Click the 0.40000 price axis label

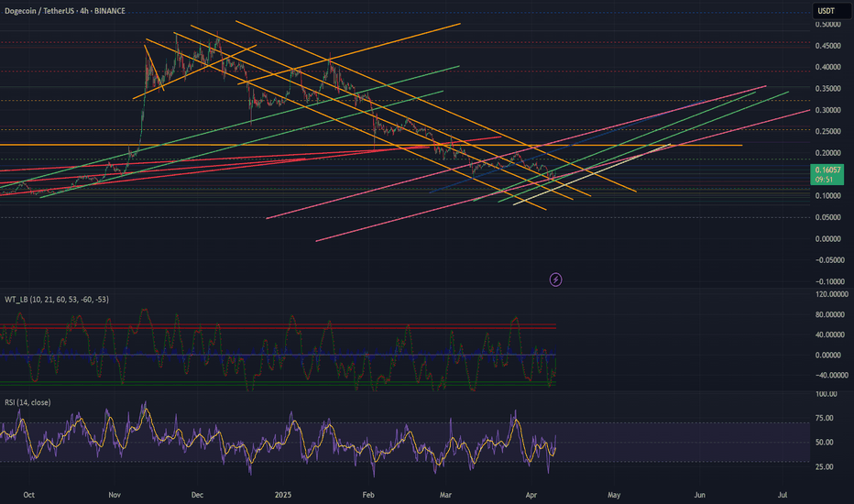827,67
